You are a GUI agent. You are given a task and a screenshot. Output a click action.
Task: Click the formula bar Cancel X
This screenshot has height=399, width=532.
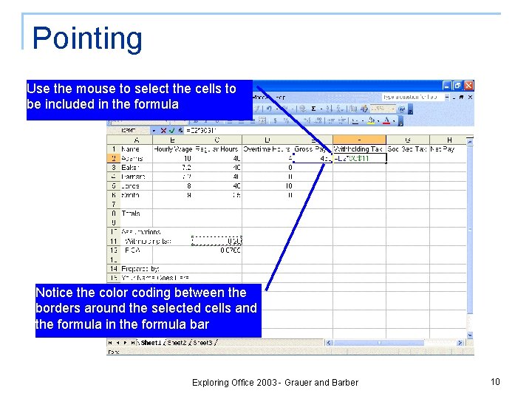[163, 130]
